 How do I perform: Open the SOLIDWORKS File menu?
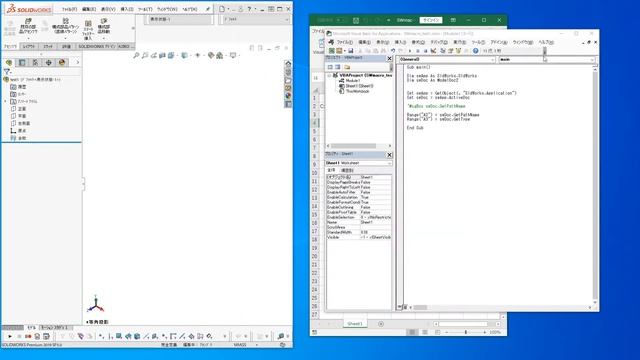69,9
